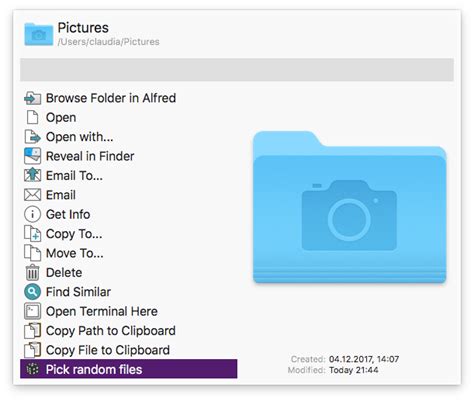Select the Delete action
The height and width of the screenshot is (401, 474).
tap(129, 273)
